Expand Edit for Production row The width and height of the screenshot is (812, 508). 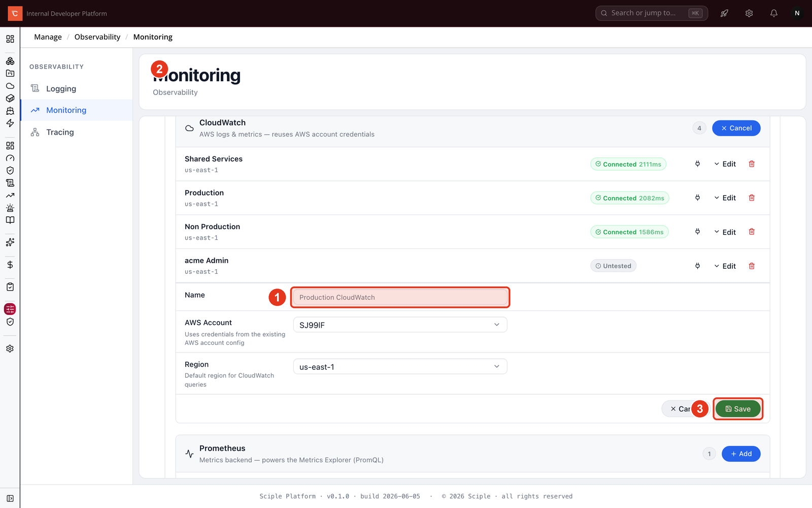pos(725,198)
